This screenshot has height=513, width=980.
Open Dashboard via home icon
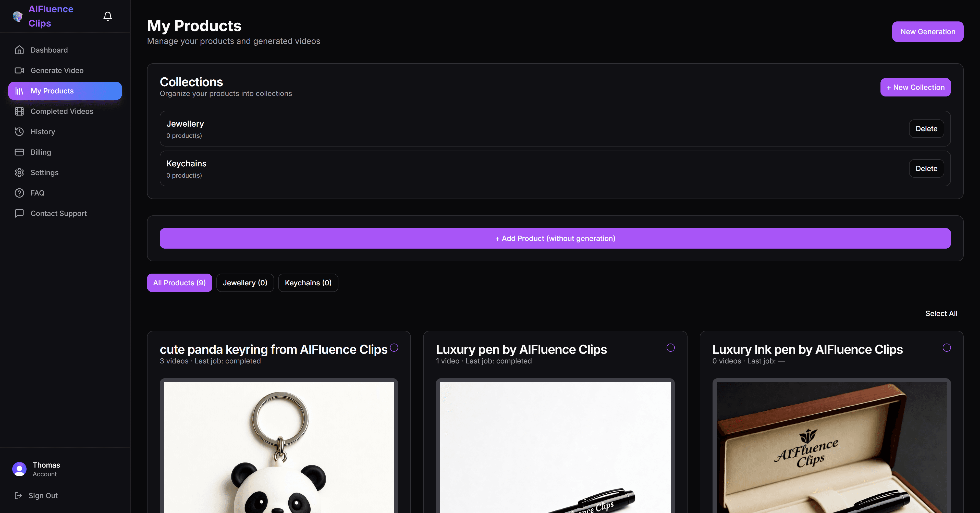point(19,50)
